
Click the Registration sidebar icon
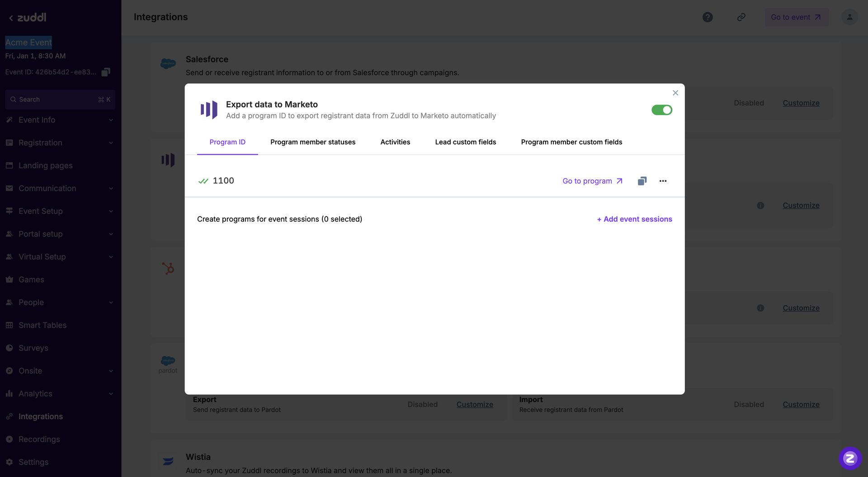tap(9, 143)
